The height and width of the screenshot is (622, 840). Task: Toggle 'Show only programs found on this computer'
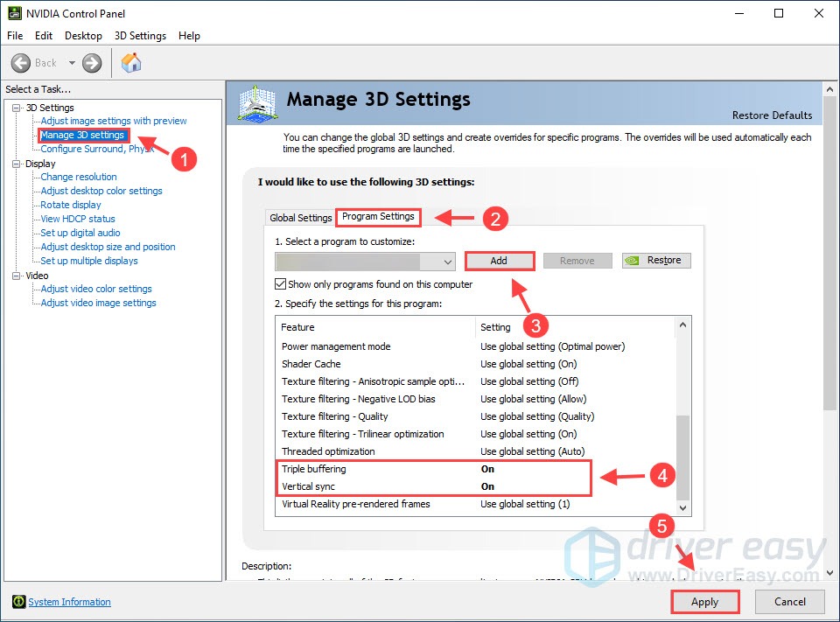(x=280, y=284)
